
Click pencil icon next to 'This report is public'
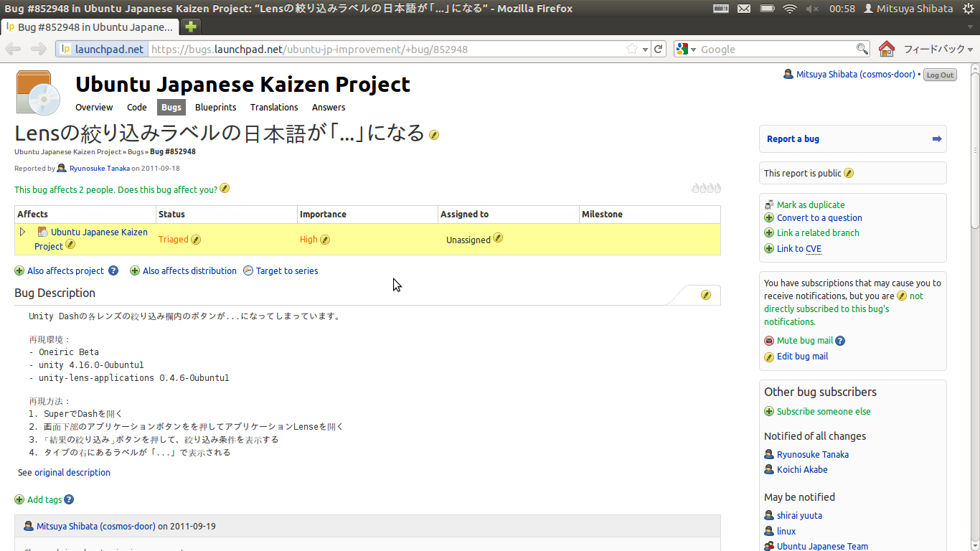(849, 173)
